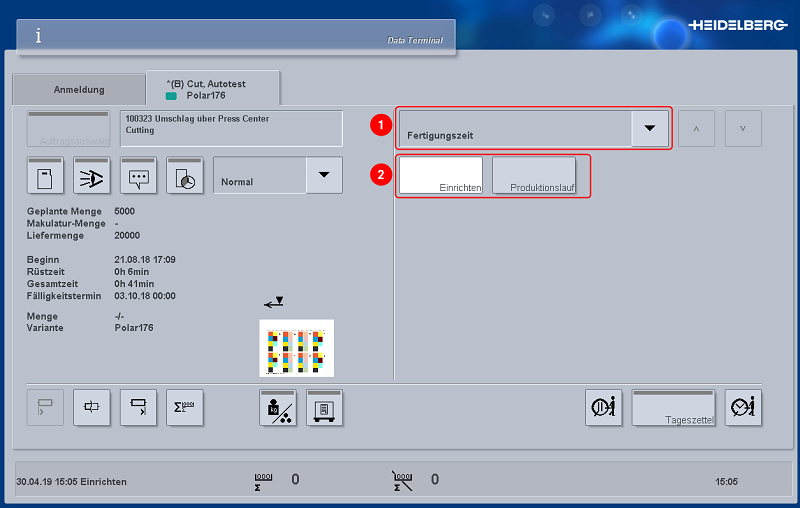
Task: Open the Normal dropdown list
Action: tap(323, 175)
